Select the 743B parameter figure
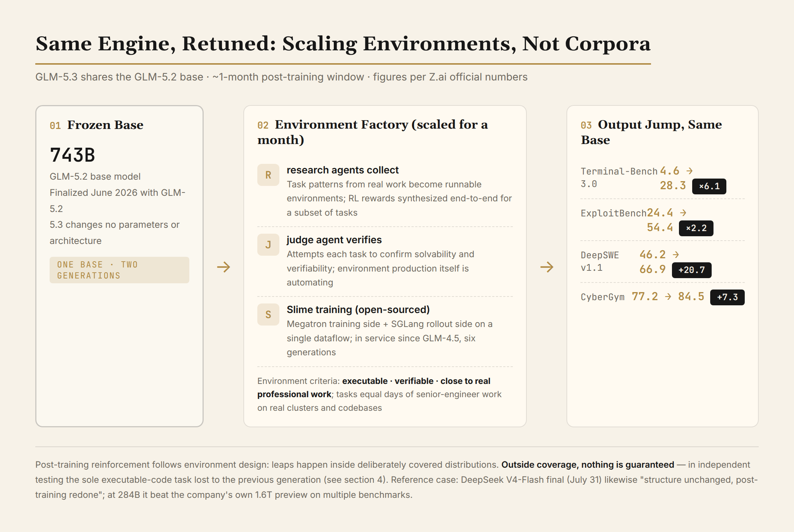 coord(72,155)
